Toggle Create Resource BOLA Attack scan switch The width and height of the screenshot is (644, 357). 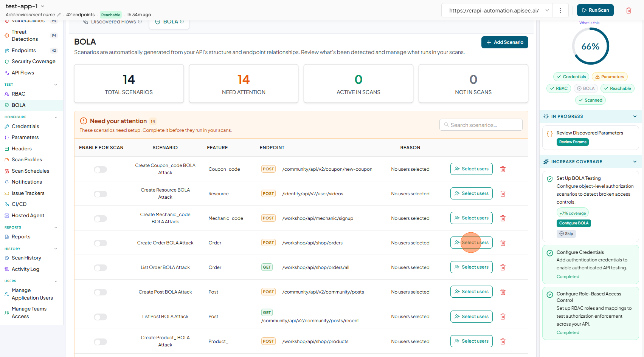[101, 194]
